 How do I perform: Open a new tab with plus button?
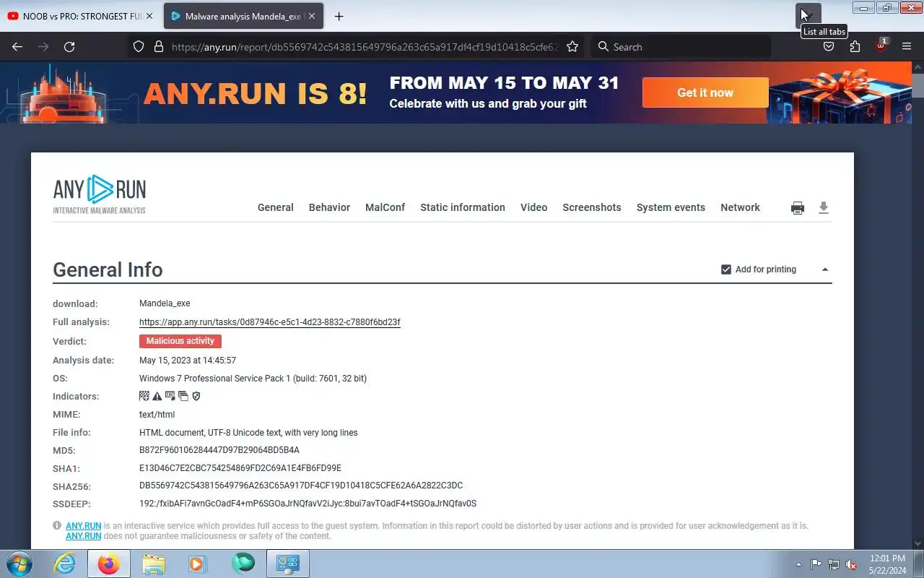point(339,16)
